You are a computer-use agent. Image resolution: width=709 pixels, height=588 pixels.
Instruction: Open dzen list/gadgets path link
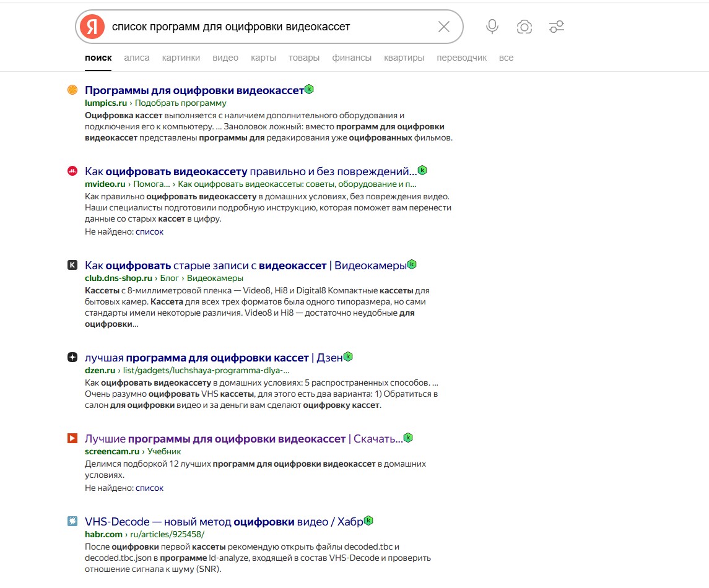(206, 370)
